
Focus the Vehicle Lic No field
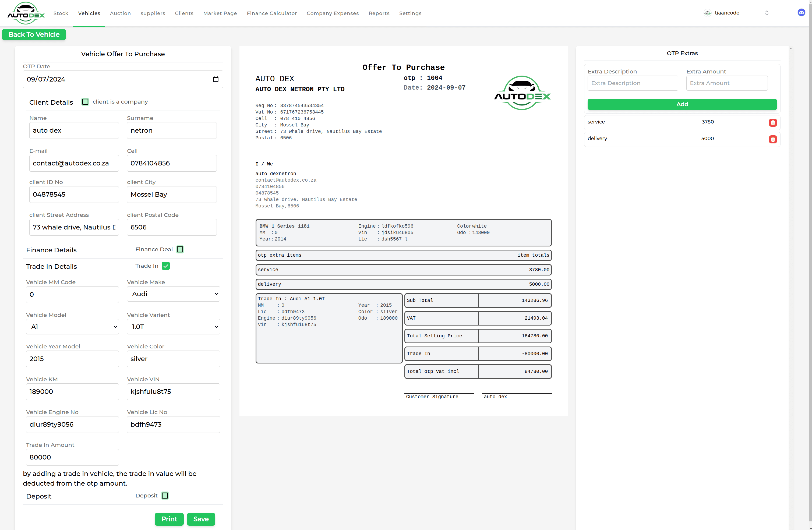[173, 424]
